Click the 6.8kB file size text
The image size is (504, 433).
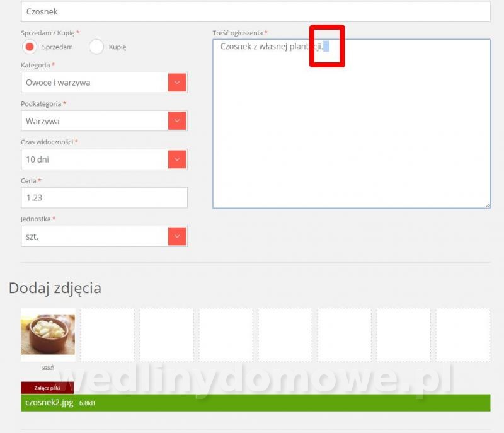pyautogui.click(x=87, y=403)
